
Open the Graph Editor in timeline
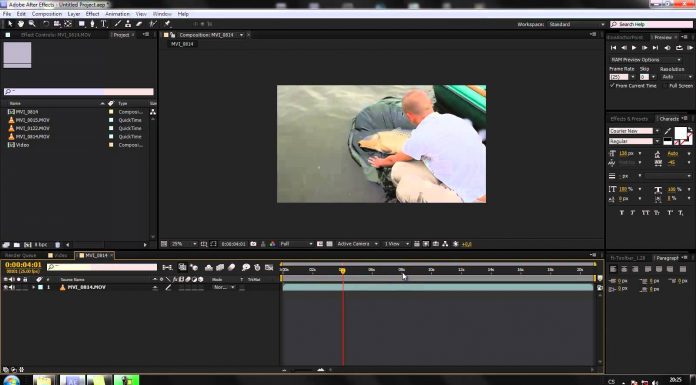[269, 267]
